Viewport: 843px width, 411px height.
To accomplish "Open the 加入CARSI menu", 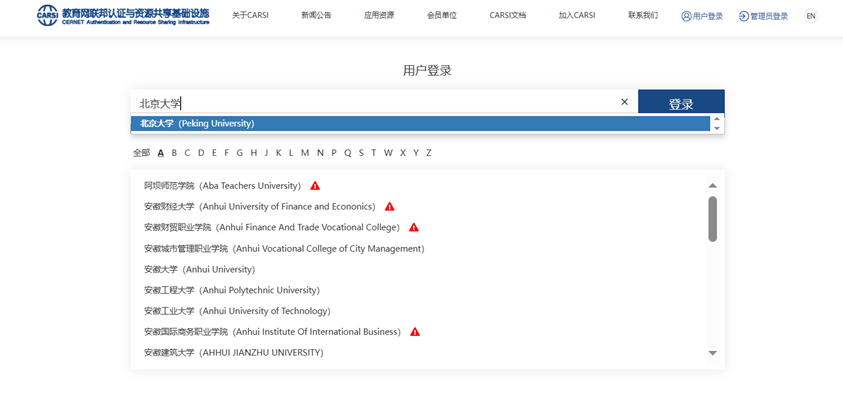I will tap(577, 16).
